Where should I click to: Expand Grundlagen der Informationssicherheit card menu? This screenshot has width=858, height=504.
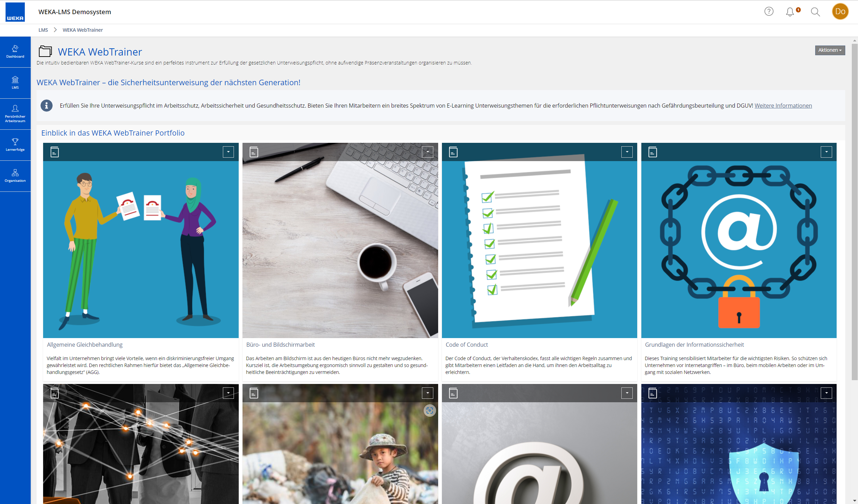pyautogui.click(x=826, y=152)
